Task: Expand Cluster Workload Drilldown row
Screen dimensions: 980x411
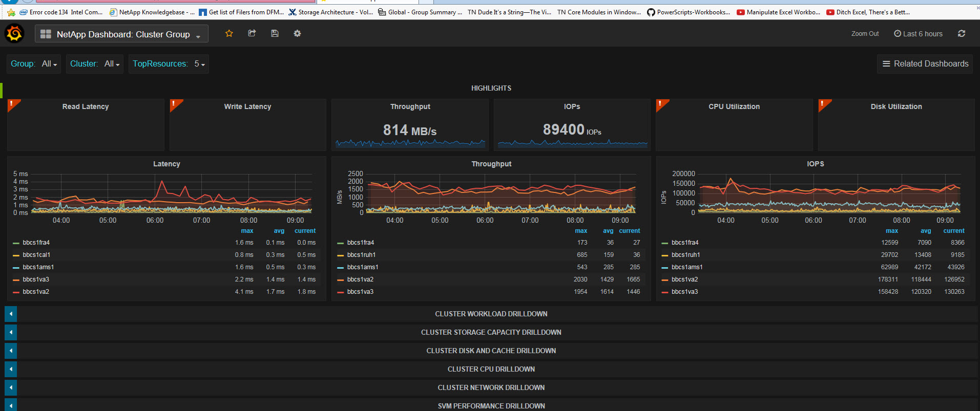Action: coord(11,314)
